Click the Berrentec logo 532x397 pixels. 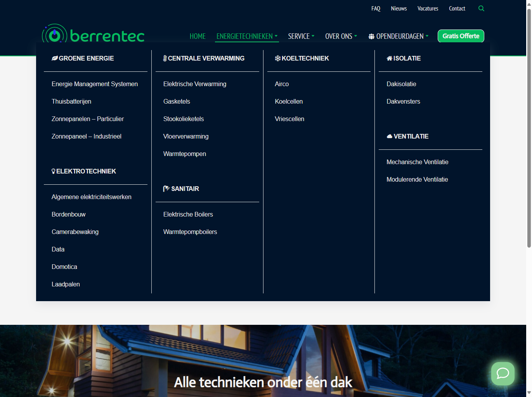pos(93,35)
